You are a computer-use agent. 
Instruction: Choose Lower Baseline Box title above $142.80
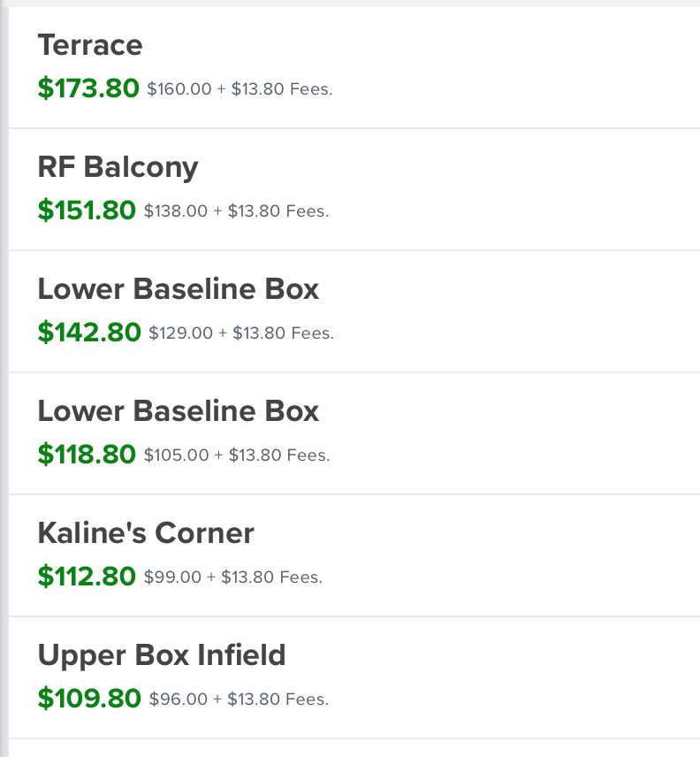(178, 289)
